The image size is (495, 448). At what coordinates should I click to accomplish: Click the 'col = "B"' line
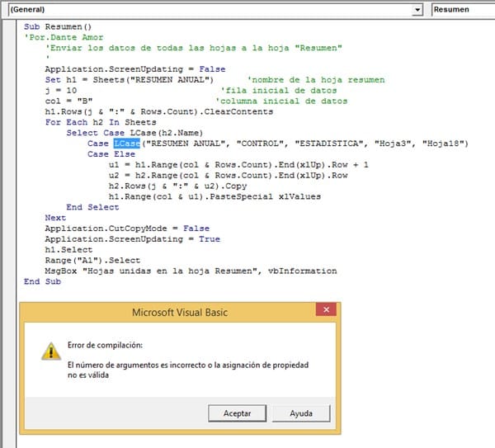point(68,101)
